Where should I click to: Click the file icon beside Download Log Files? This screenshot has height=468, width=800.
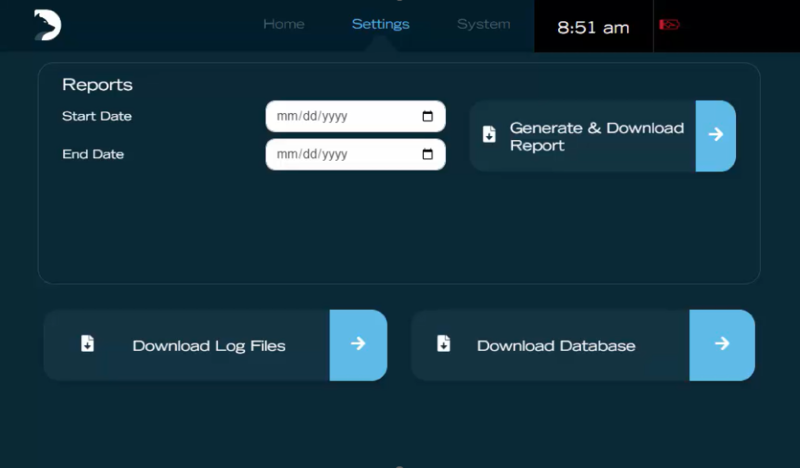(x=88, y=344)
